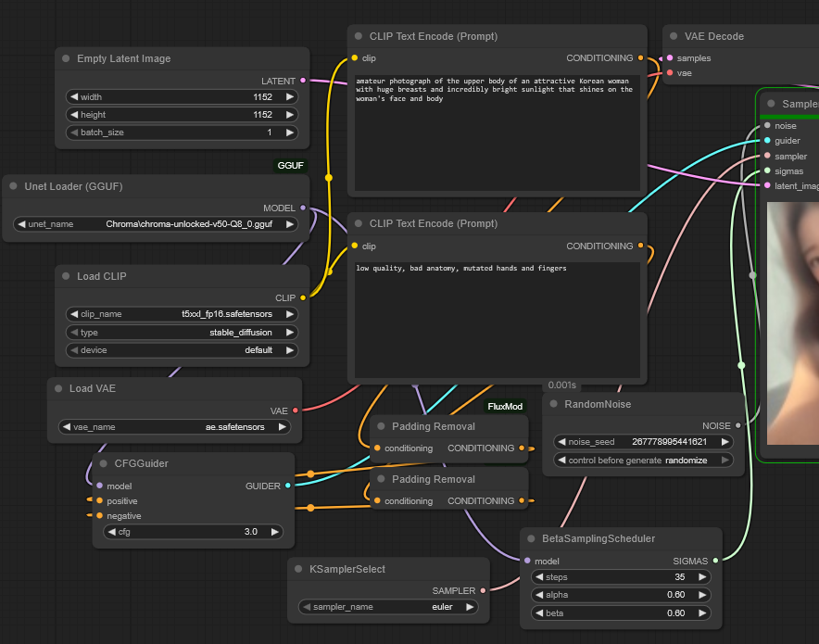Click the previous arrow of vae_name
This screenshot has height=644, width=819.
[x=67, y=427]
